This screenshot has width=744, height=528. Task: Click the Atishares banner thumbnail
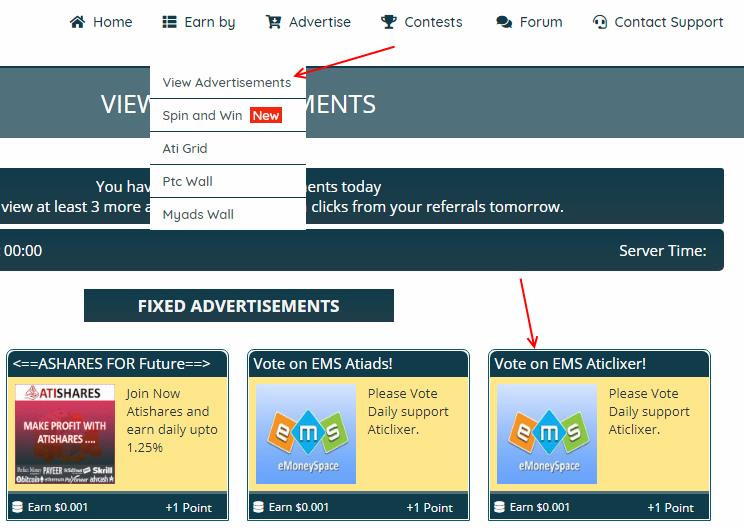65,434
